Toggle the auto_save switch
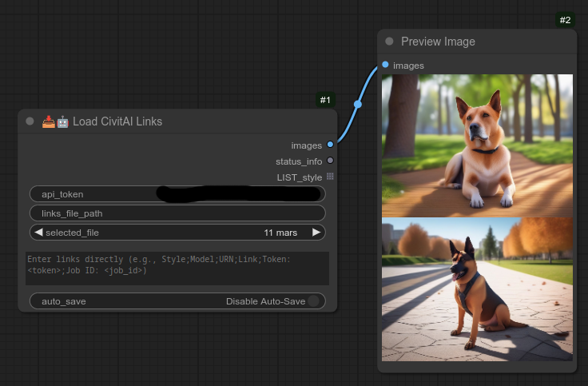Screen dimensions: 588x386 point(313,301)
